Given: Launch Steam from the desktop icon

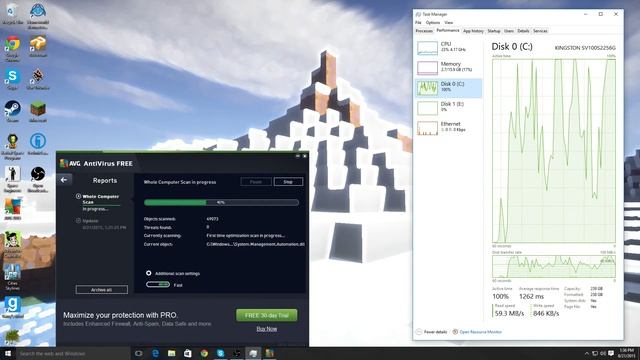Looking at the screenshot, I should [13, 111].
